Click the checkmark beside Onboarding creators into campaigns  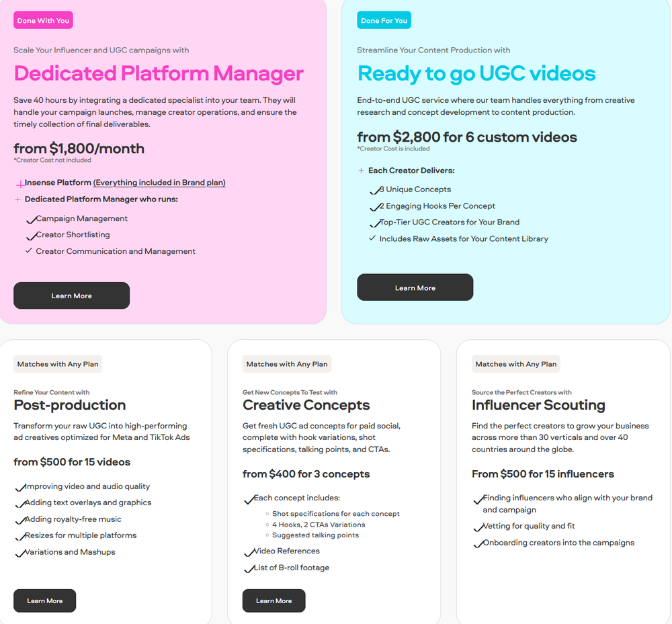477,543
